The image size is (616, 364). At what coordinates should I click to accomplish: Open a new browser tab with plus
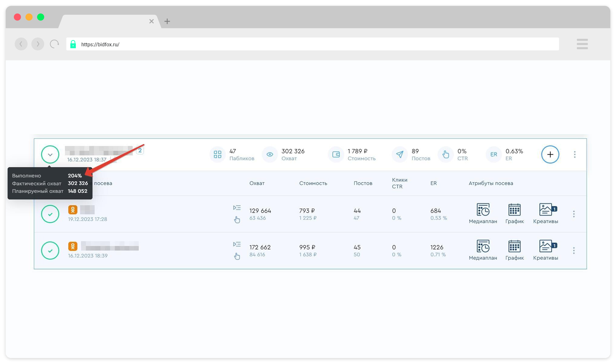167,21
